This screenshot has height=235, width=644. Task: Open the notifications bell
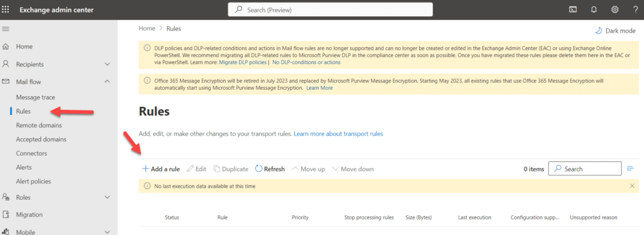594,10
